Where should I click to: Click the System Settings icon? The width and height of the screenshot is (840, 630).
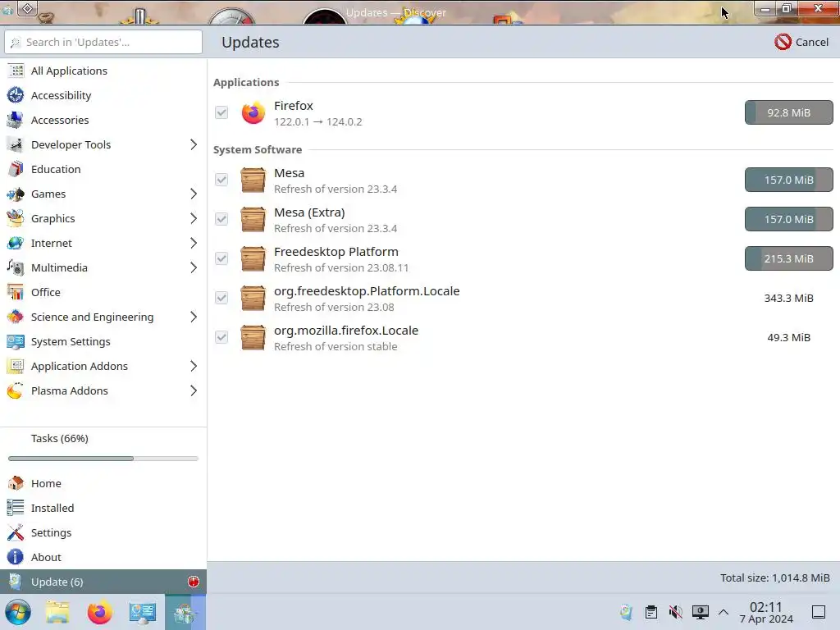pos(16,342)
